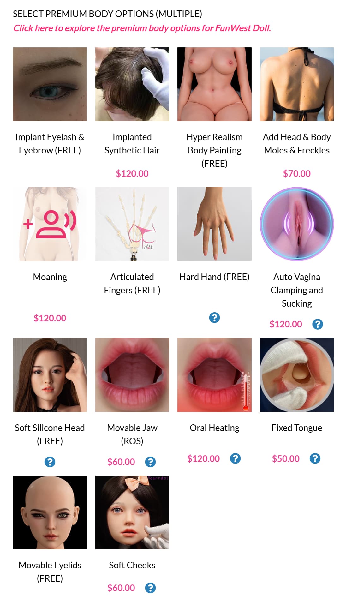This screenshot has height=605, width=364.
Task: Open help icon for Hard Hand option
Action: pyautogui.click(x=214, y=318)
